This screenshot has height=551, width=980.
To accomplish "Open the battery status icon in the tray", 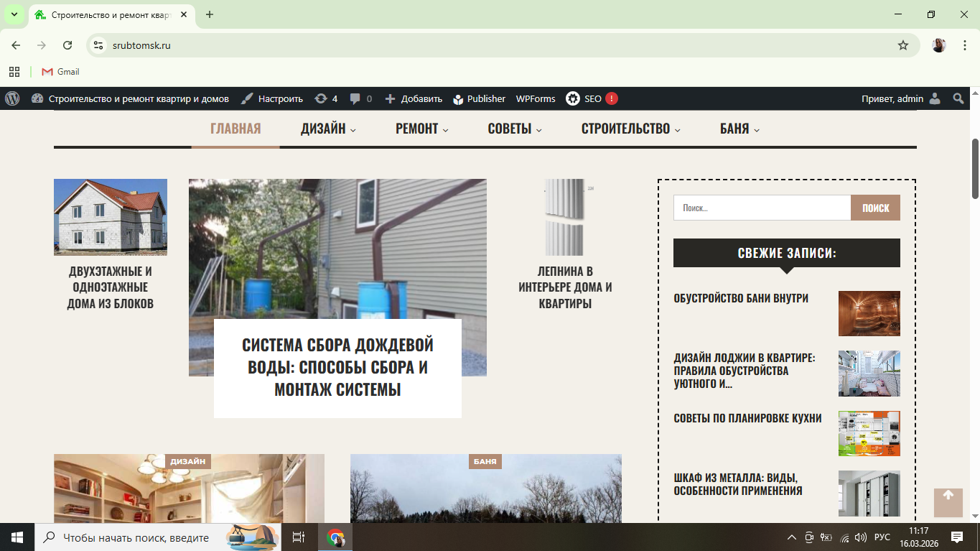I will click(x=826, y=537).
